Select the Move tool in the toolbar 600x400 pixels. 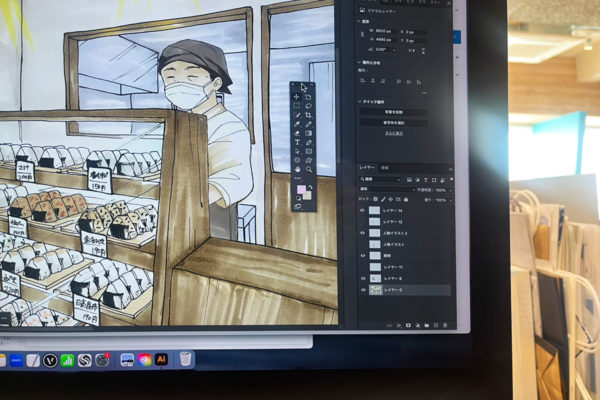[x=297, y=96]
